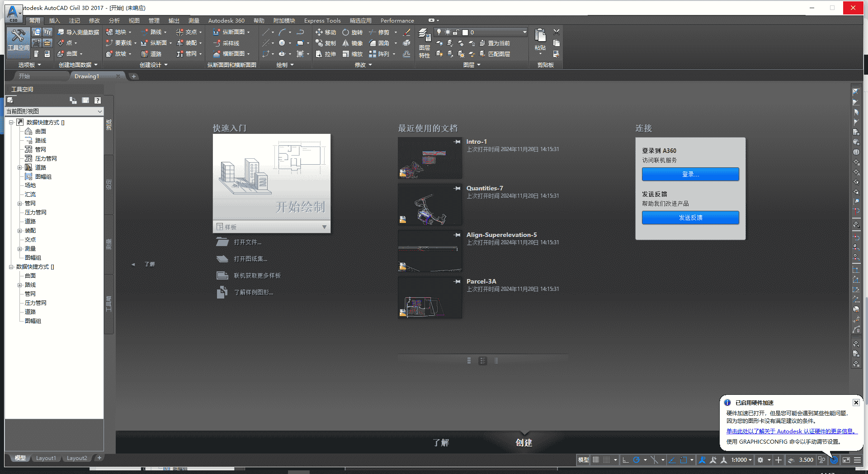
Task: Switch to the Layout1 tab
Action: pos(46,458)
